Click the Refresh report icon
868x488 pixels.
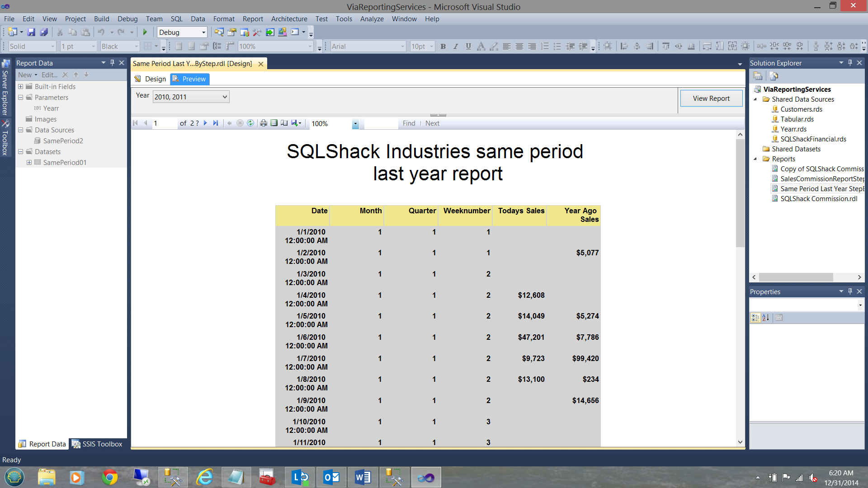pos(250,123)
